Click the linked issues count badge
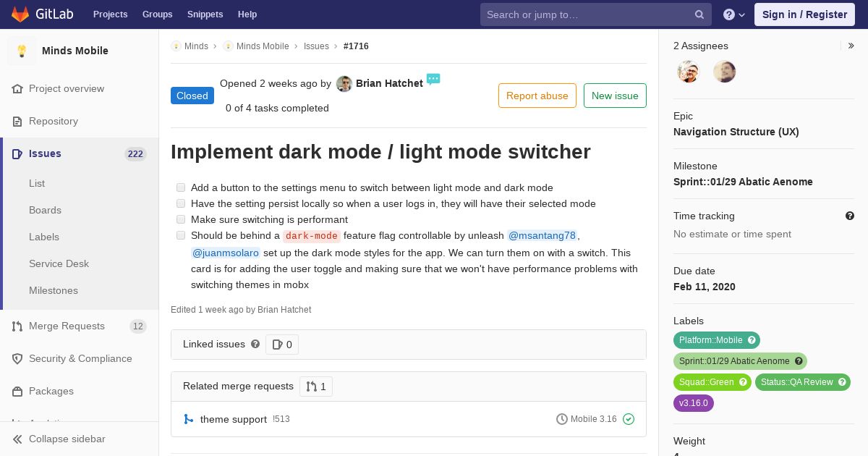This screenshot has width=868, height=456. click(282, 345)
